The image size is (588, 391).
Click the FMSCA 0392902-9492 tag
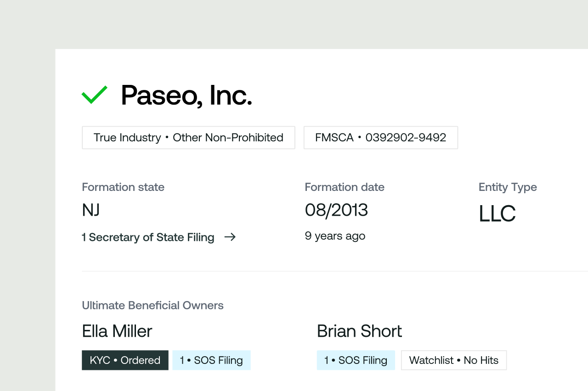[x=380, y=138]
